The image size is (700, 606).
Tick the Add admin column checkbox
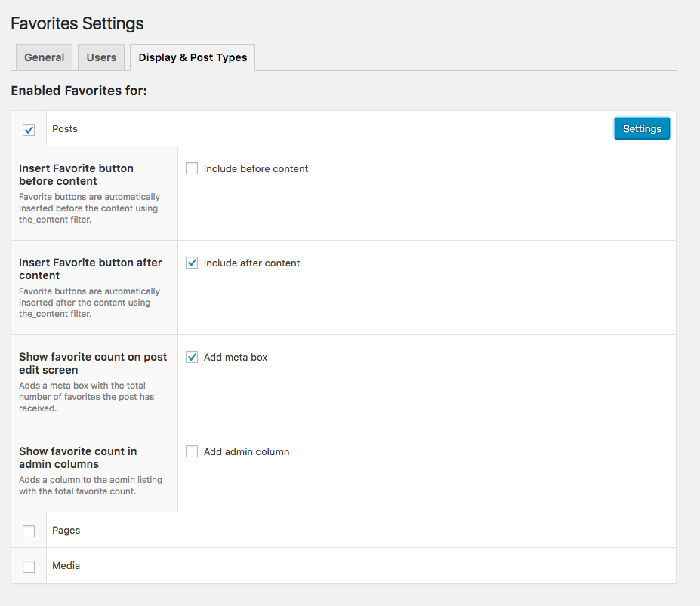192,452
